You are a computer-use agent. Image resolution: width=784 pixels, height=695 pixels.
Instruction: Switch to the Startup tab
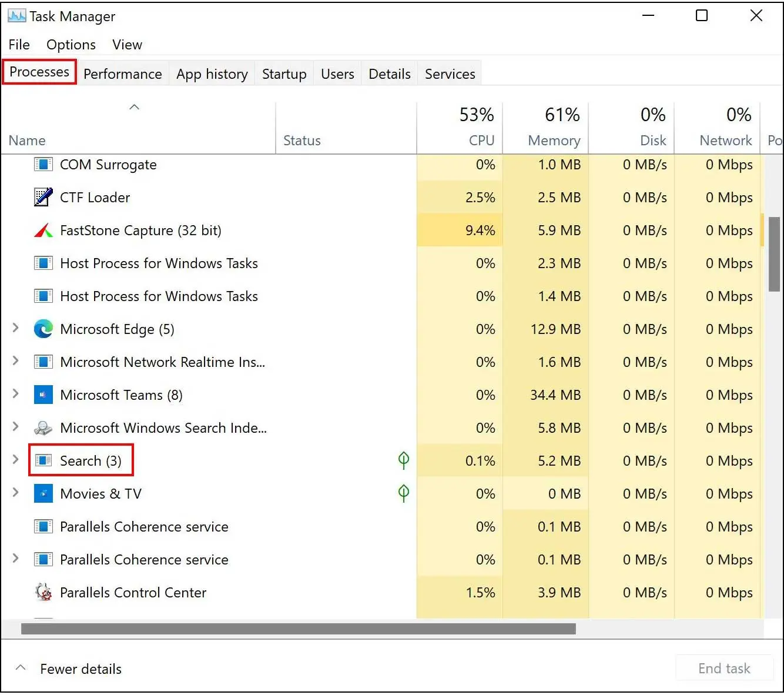(284, 73)
